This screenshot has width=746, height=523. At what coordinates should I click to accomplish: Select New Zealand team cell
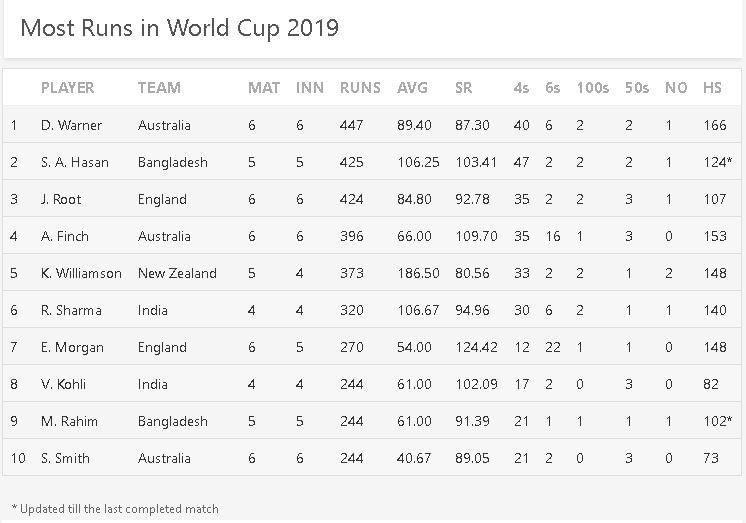(177, 273)
